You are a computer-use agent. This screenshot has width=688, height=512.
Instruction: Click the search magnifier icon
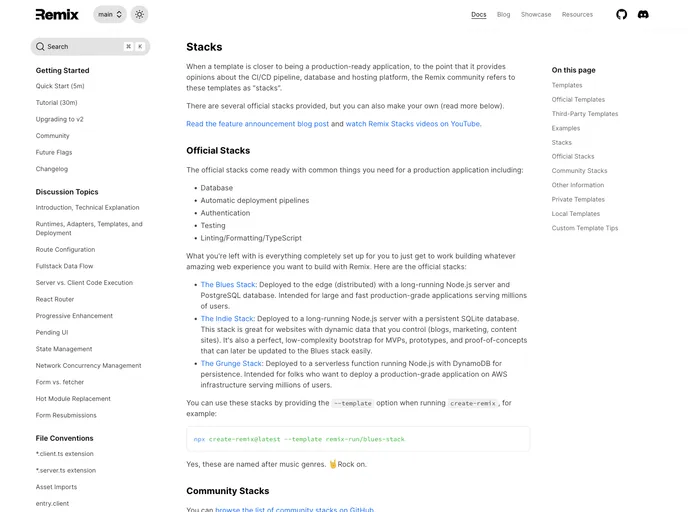click(40, 47)
